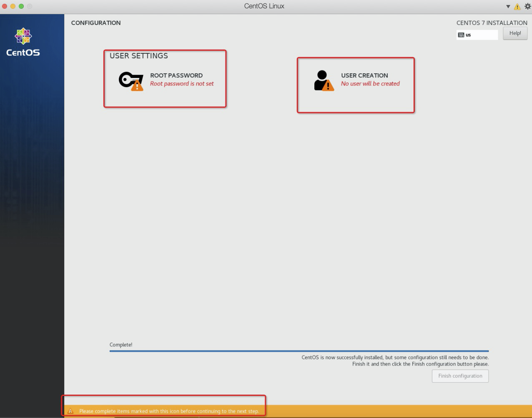Click the 'Root password is not set' text
The height and width of the screenshot is (418, 532).
pyautogui.click(x=182, y=84)
